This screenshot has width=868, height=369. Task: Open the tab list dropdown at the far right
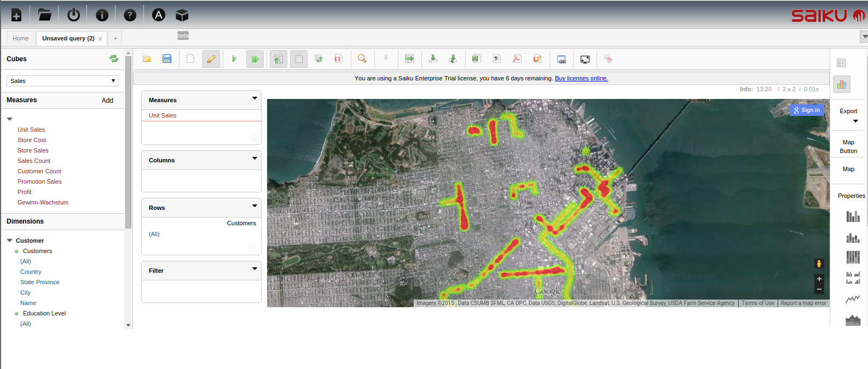pos(864,37)
